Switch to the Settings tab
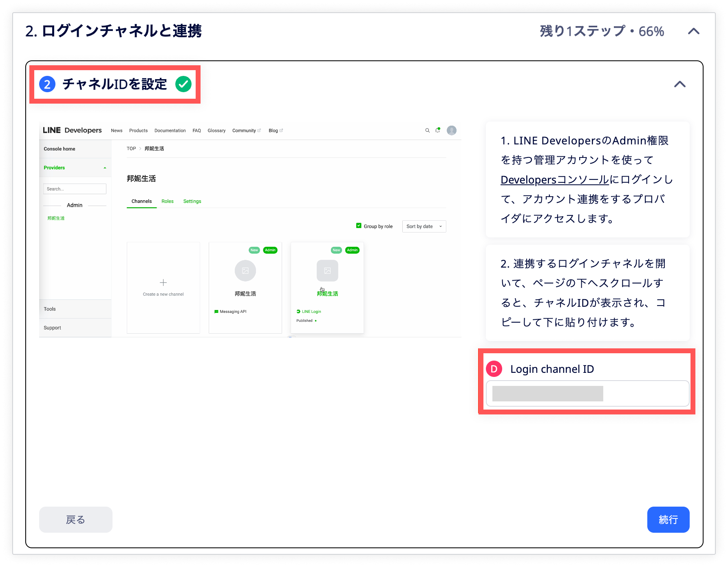The width and height of the screenshot is (728, 567). [192, 201]
